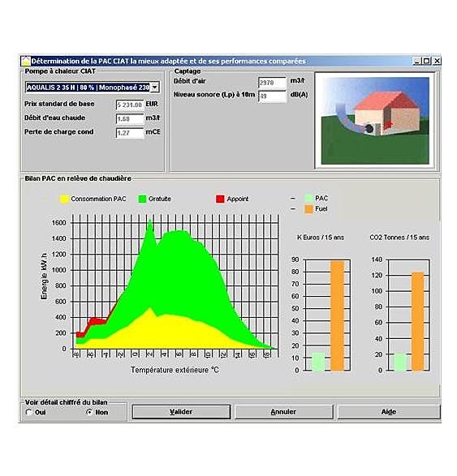
Task: Select the AQUALIS 2 35 H combo box
Action: (x=93, y=88)
